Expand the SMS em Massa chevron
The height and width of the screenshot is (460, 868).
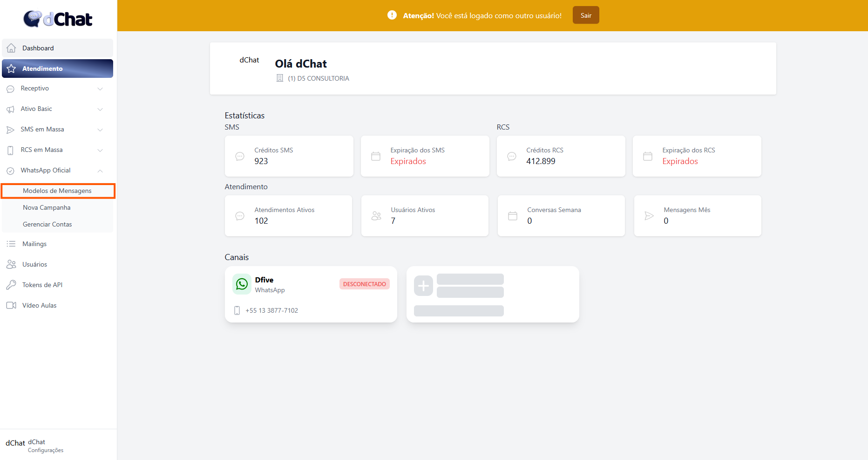click(100, 130)
